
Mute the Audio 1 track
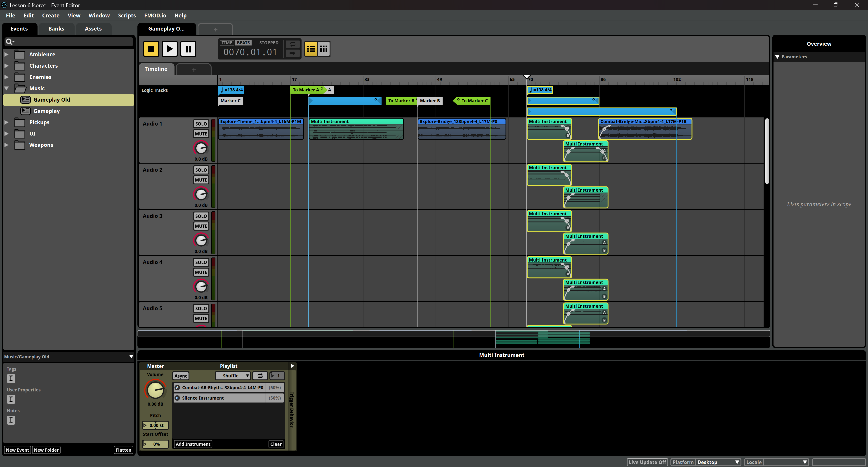[201, 134]
